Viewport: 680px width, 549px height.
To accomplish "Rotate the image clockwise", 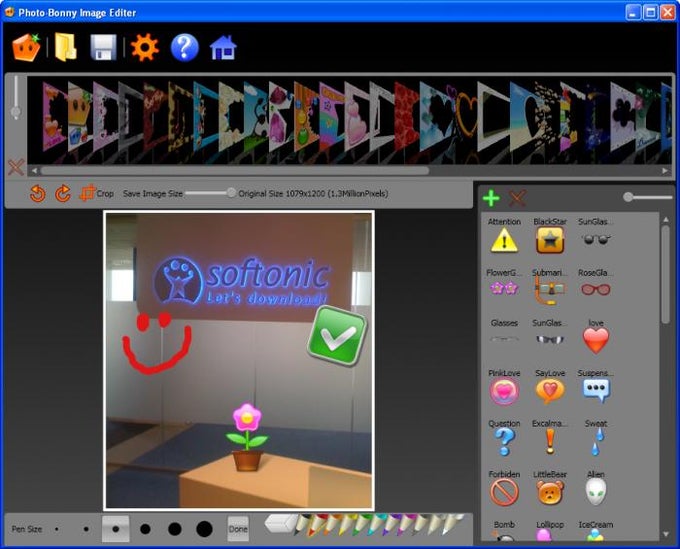I will [x=63, y=193].
